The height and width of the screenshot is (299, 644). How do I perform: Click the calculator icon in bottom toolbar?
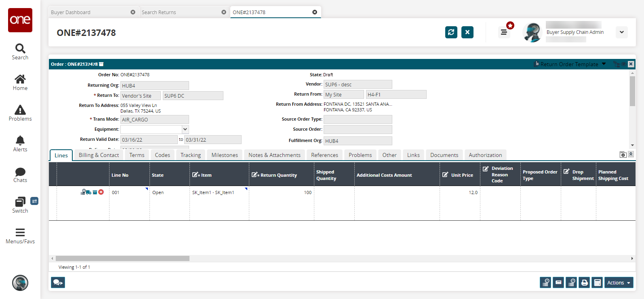[x=597, y=283]
